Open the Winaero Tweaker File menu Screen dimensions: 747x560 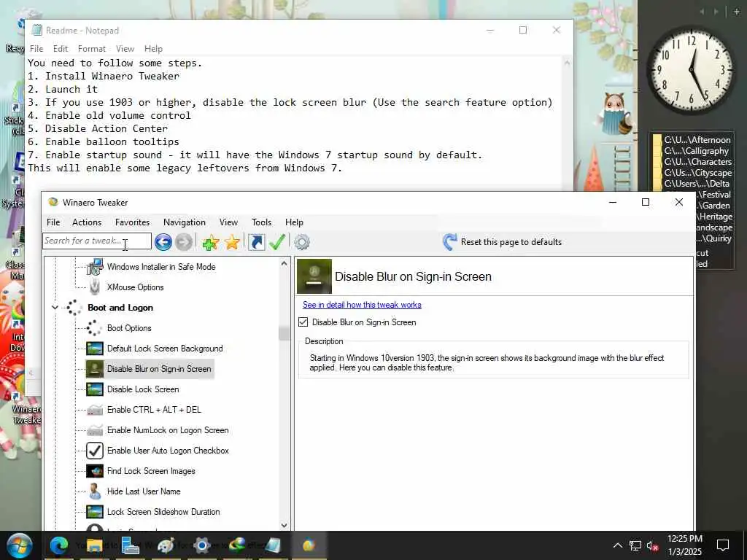tap(53, 222)
